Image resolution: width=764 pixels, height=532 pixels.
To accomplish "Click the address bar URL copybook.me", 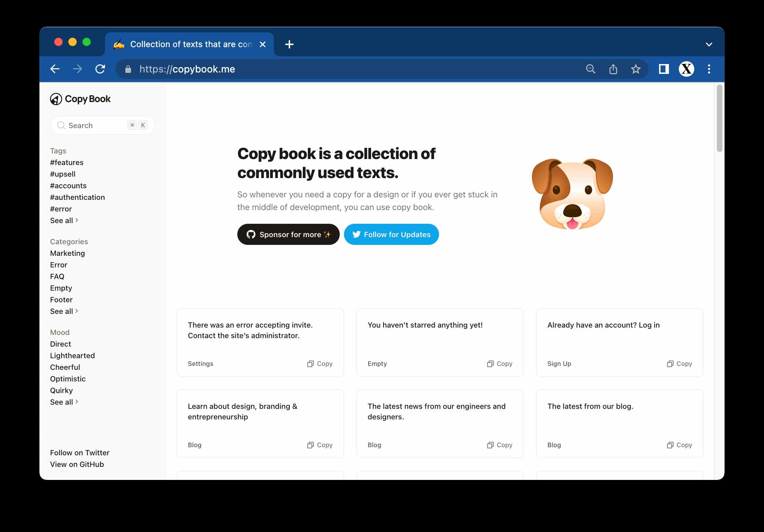I will tap(187, 69).
